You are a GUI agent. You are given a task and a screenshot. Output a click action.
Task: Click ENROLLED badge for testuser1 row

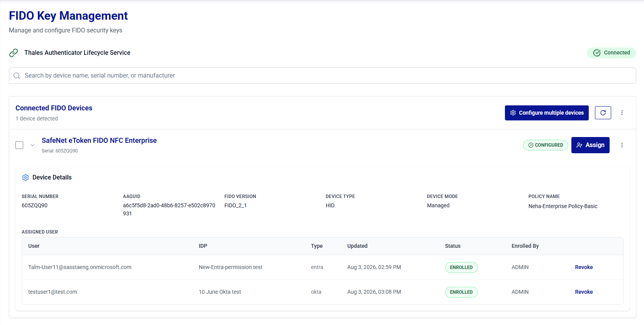pyautogui.click(x=461, y=292)
